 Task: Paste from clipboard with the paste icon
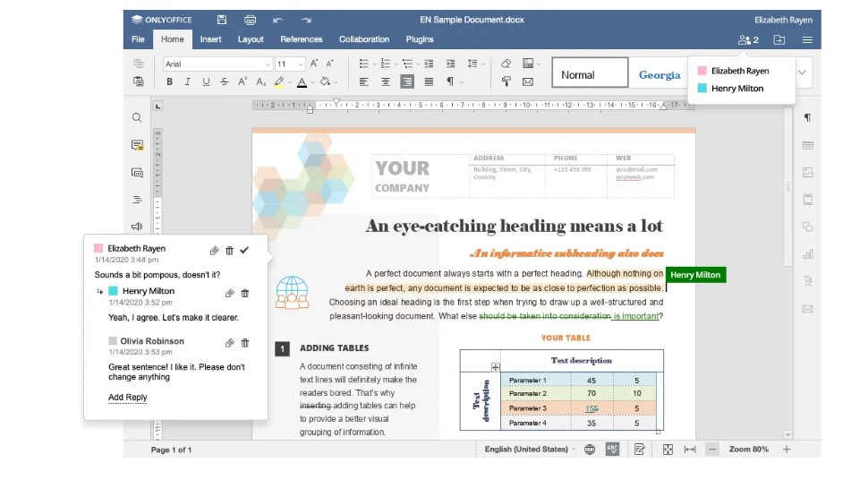click(x=139, y=81)
